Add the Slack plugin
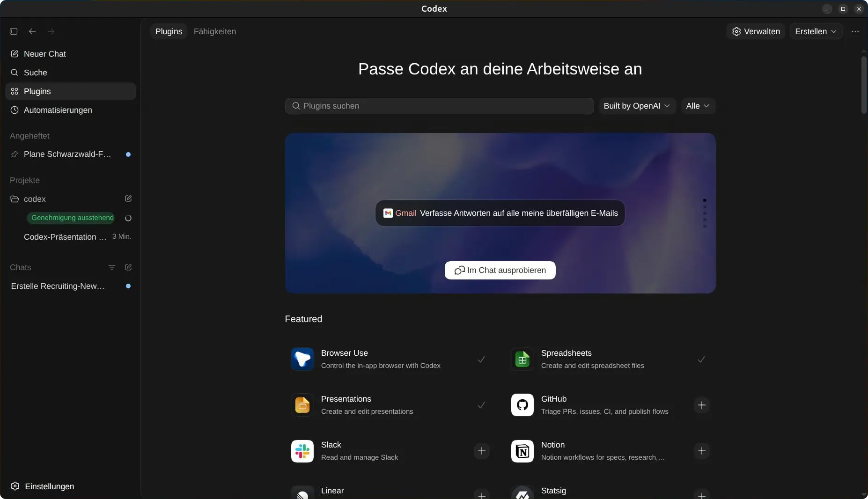Viewport: 868px width, 499px height. pos(482,451)
